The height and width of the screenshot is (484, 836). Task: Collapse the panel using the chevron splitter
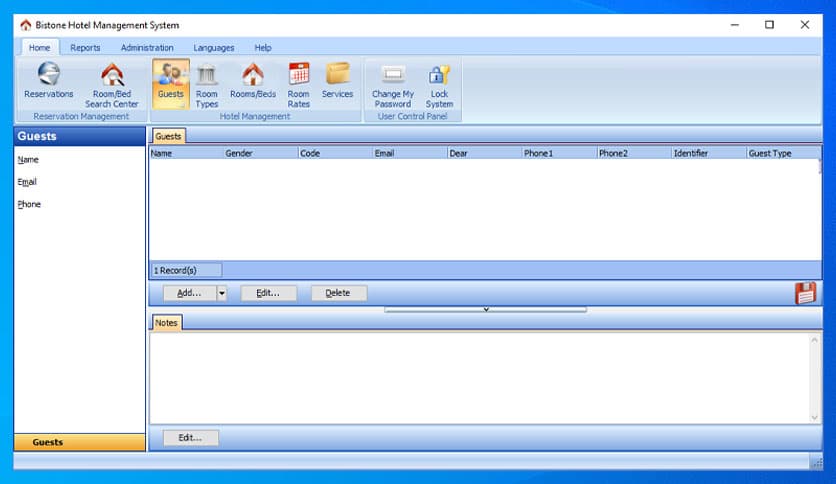pos(486,309)
